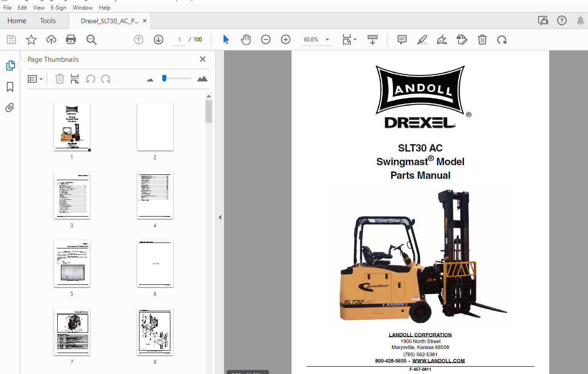Open fit page scrolling options

pyautogui.click(x=349, y=40)
